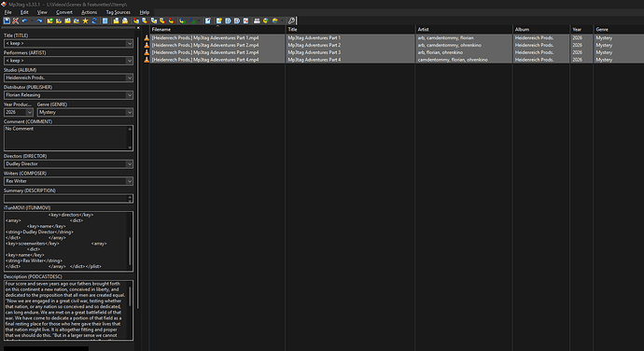Click the tag panel vertical scrollbar
Screen dimensions: 644x351
pyautogui.click(x=137, y=173)
